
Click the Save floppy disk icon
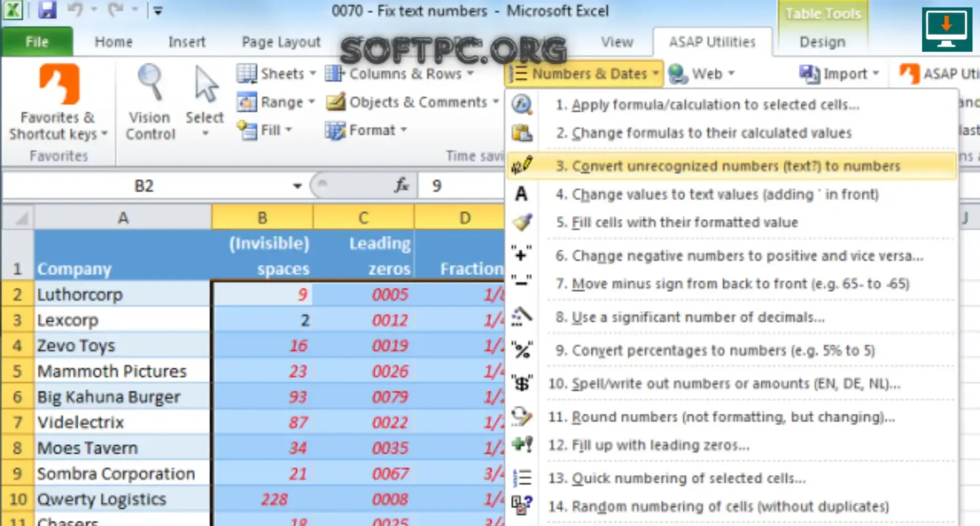[46, 10]
